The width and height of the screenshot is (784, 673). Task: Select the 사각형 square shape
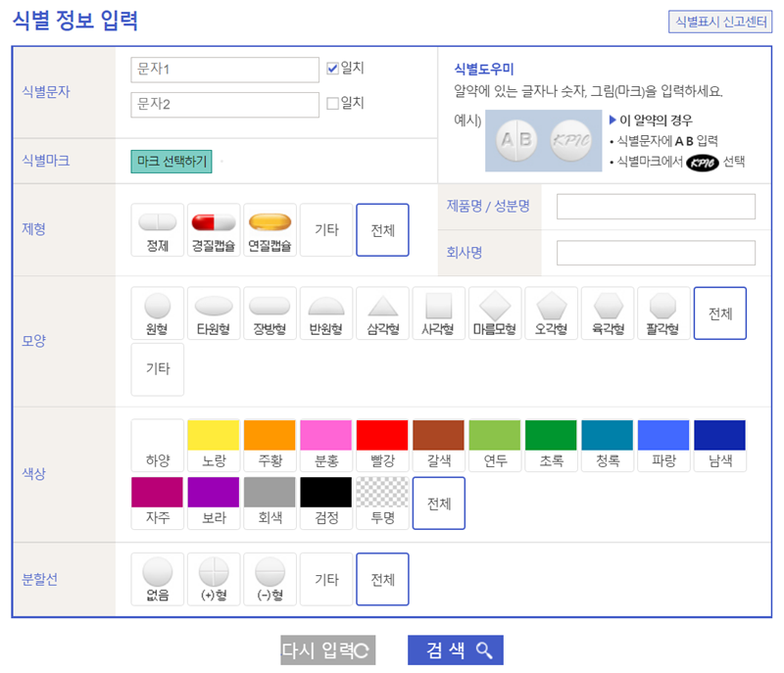point(438,313)
